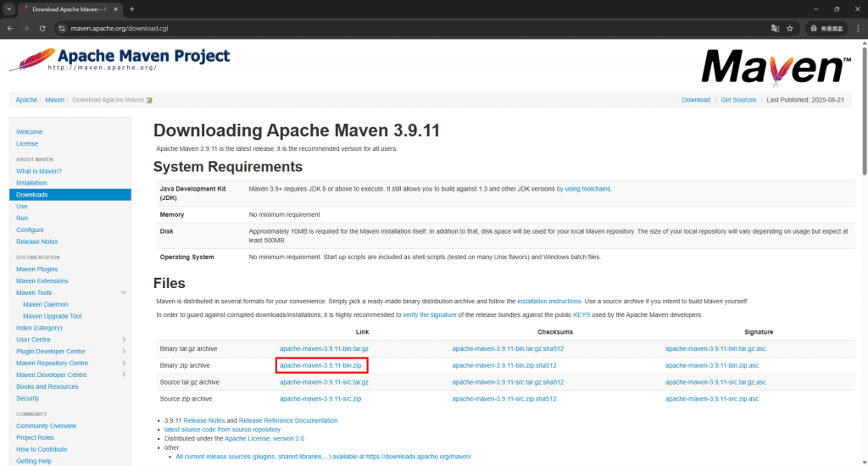
Task: Open Use in the sidebar
Action: pos(21,207)
